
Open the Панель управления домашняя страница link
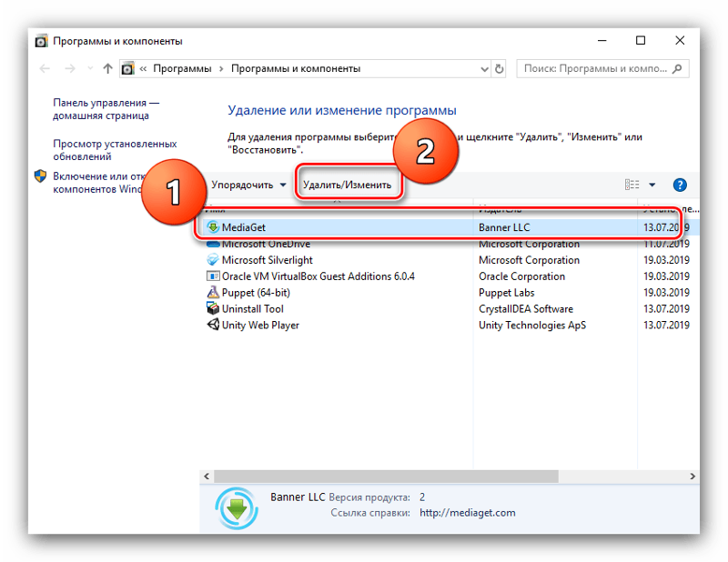[x=106, y=110]
